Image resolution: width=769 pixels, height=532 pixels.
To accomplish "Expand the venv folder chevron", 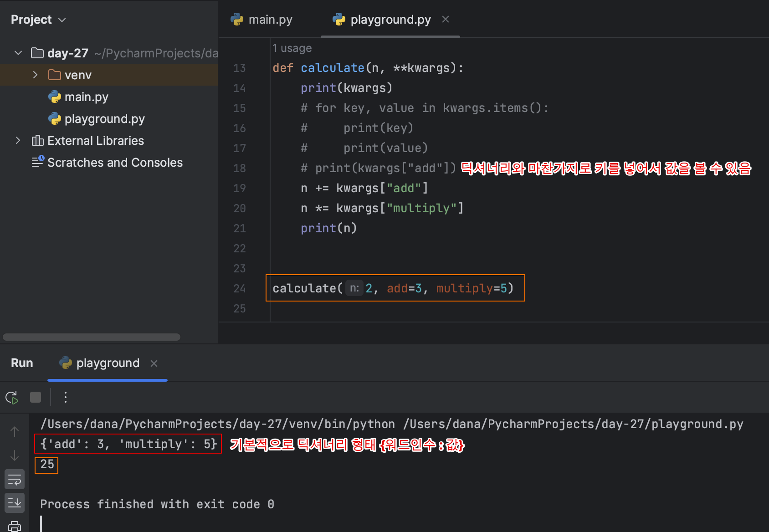I will point(35,75).
